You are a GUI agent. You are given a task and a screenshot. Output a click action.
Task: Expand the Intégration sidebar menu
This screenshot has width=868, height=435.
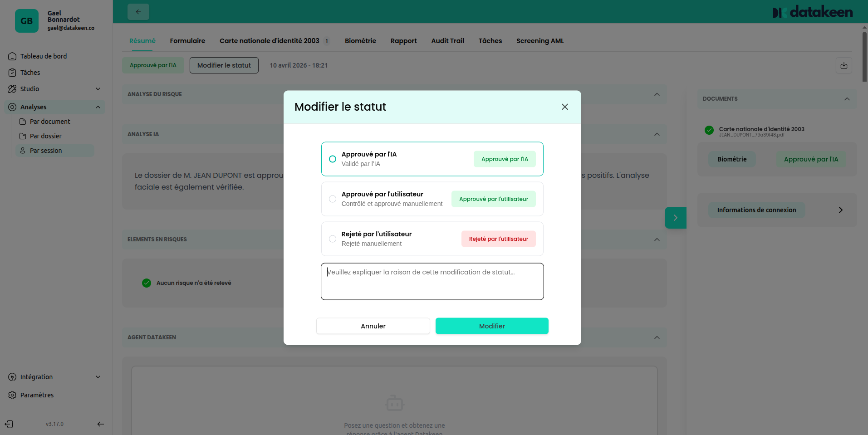coord(98,376)
